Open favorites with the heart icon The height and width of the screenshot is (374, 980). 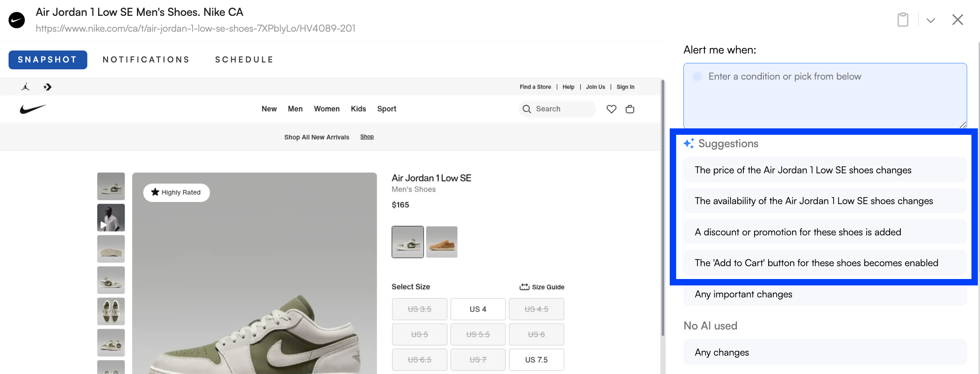click(611, 109)
